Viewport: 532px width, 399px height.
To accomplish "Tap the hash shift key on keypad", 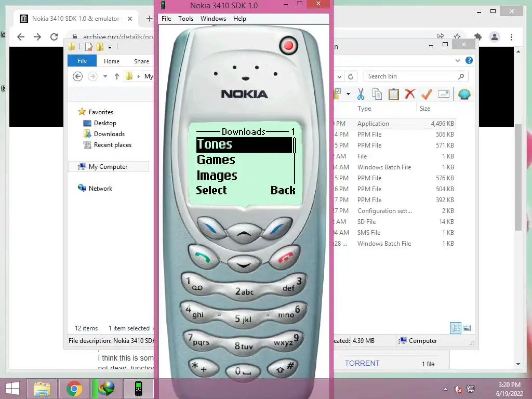I will coord(284,367).
